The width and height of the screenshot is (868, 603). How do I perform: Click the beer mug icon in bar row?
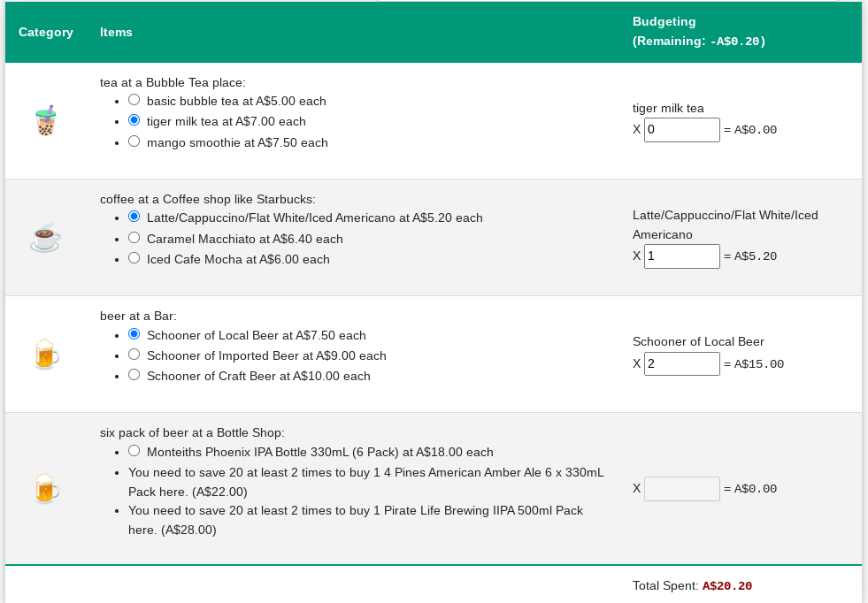pos(46,355)
